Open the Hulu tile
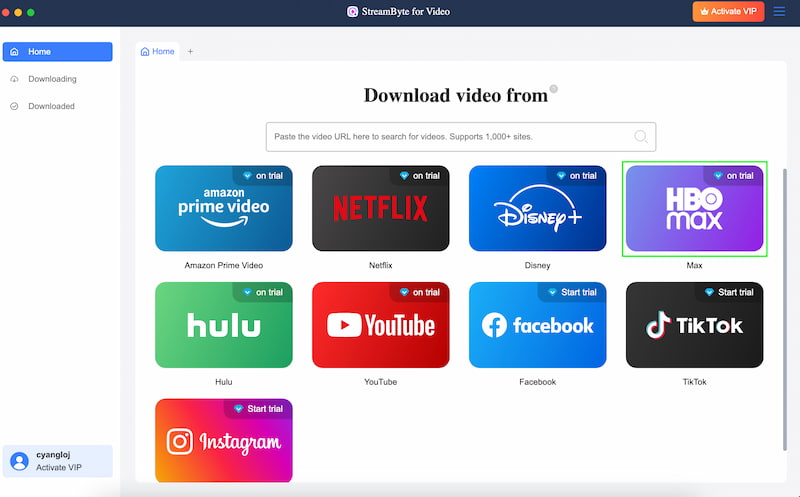The image size is (800, 497). [223, 325]
